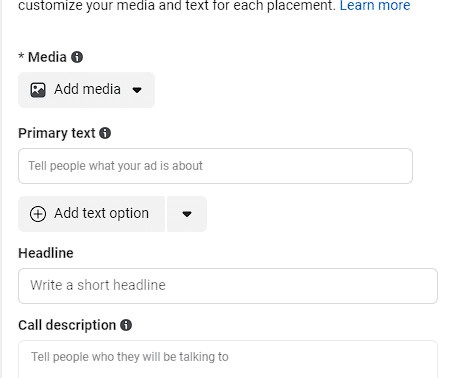Screen dimensions: 454x378
Task: Click the Media label text
Action: 47,57
